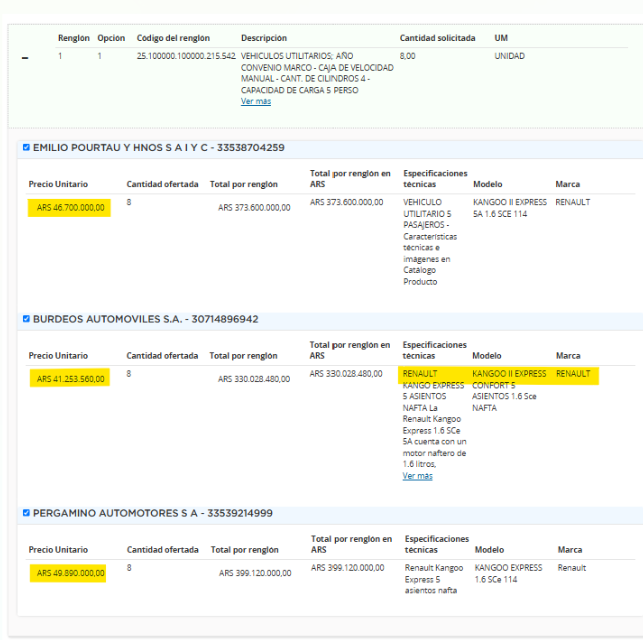This screenshot has height=640, width=643.
Task: Select code 25.100000.100000.215.542
Action: (x=186, y=56)
